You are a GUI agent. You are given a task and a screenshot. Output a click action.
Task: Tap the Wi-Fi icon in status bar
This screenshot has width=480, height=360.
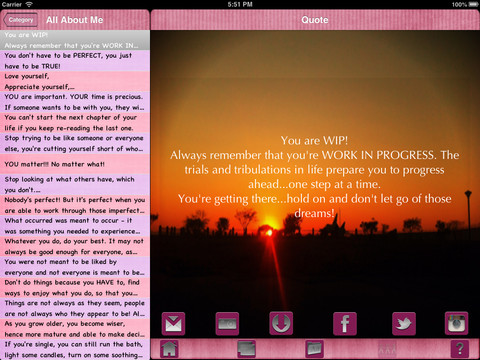pos(29,4)
